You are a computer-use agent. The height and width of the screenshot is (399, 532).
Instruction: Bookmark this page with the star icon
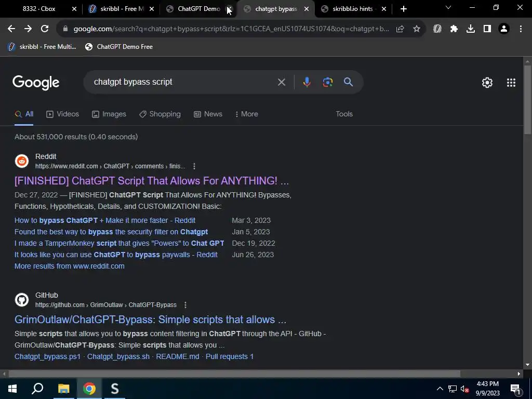pos(417,29)
